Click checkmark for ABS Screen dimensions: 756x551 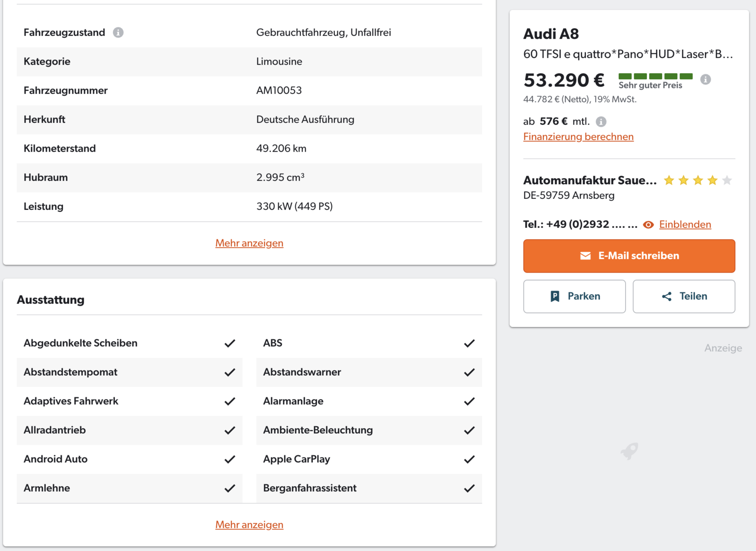tap(469, 343)
